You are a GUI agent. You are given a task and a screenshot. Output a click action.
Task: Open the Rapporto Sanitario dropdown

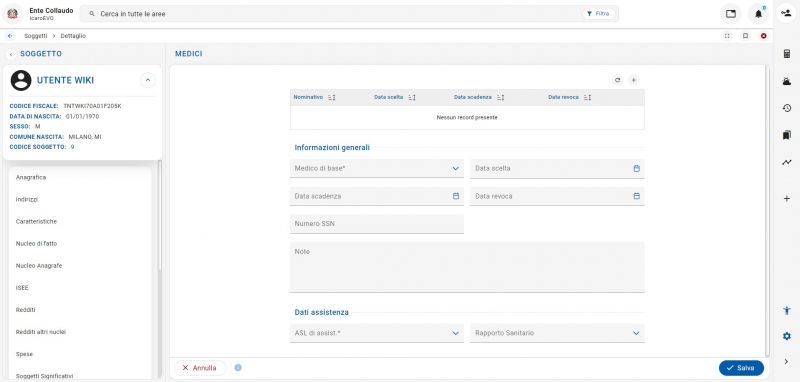[557, 333]
